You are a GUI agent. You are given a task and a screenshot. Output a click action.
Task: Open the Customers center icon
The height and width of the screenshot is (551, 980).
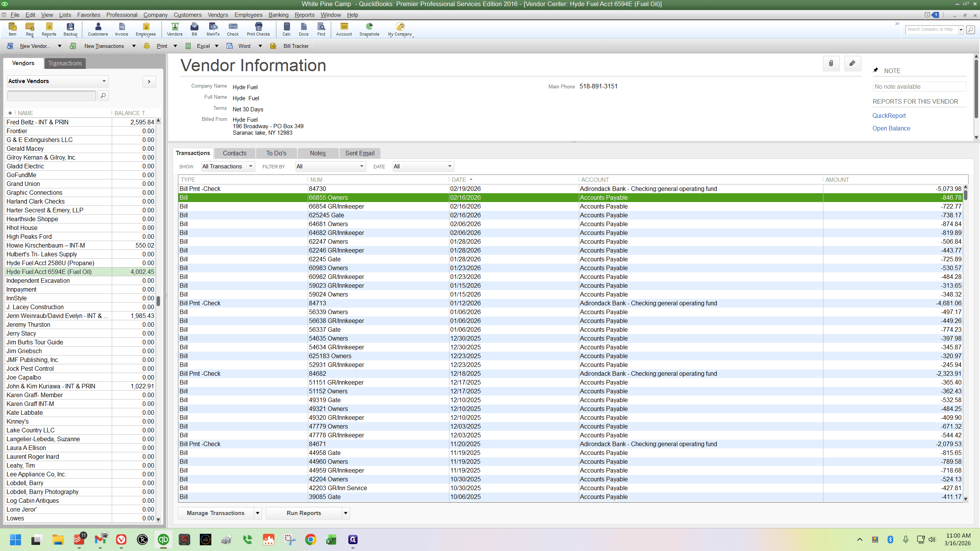point(98,29)
